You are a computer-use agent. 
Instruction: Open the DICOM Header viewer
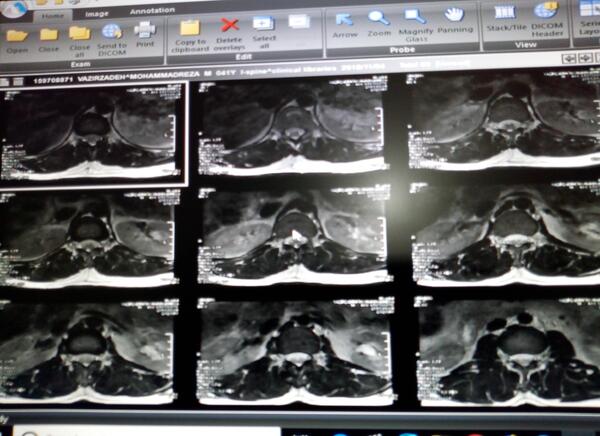click(546, 11)
